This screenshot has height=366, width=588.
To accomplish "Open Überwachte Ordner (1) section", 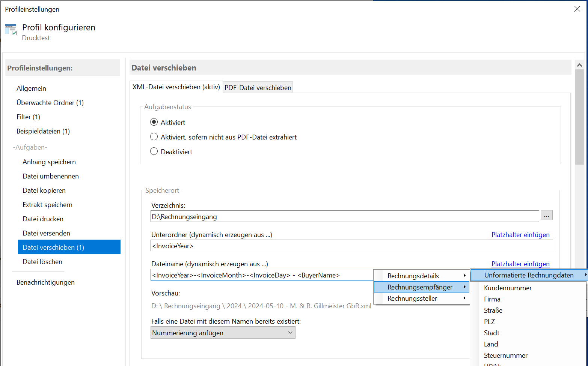I will tap(50, 103).
